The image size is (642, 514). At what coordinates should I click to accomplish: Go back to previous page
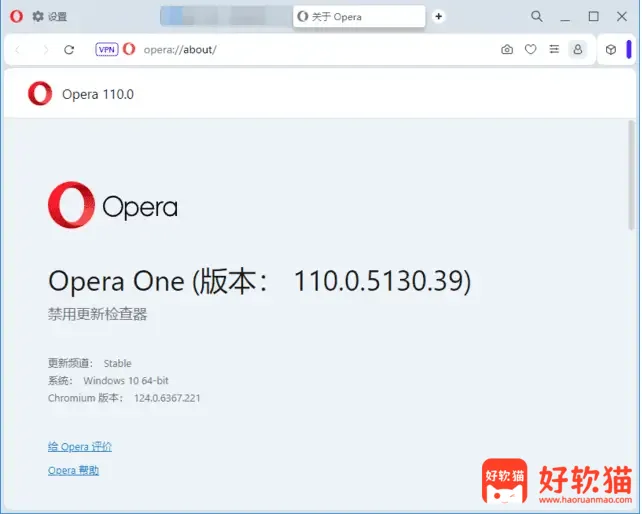coord(18,50)
